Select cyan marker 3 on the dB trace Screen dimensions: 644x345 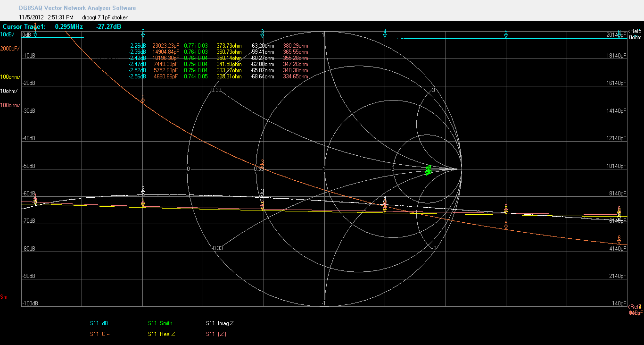(x=262, y=34)
